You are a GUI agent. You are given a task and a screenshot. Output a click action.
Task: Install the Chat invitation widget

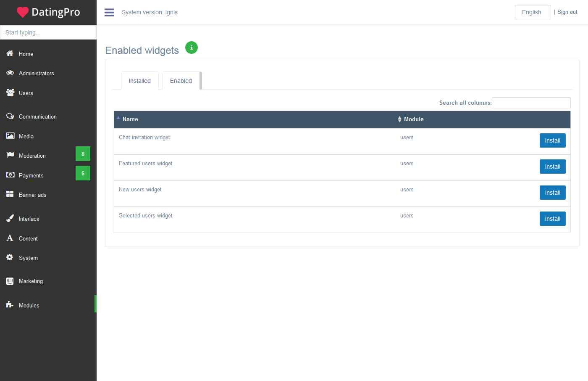[x=552, y=140]
